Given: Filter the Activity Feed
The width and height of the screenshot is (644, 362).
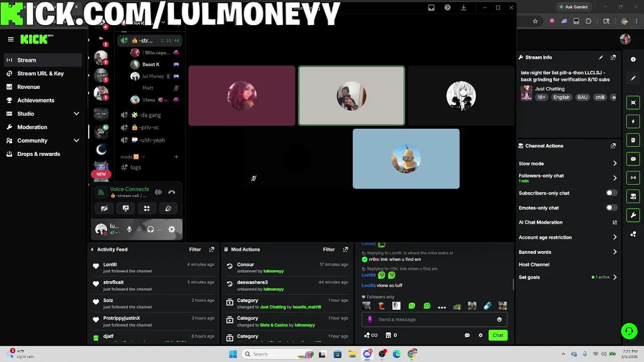Looking at the screenshot, I should [x=195, y=249].
